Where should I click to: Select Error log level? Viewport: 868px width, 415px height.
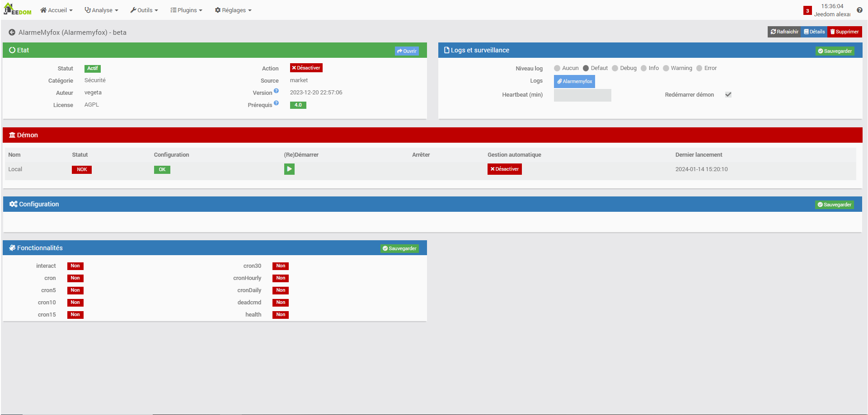[x=699, y=68]
